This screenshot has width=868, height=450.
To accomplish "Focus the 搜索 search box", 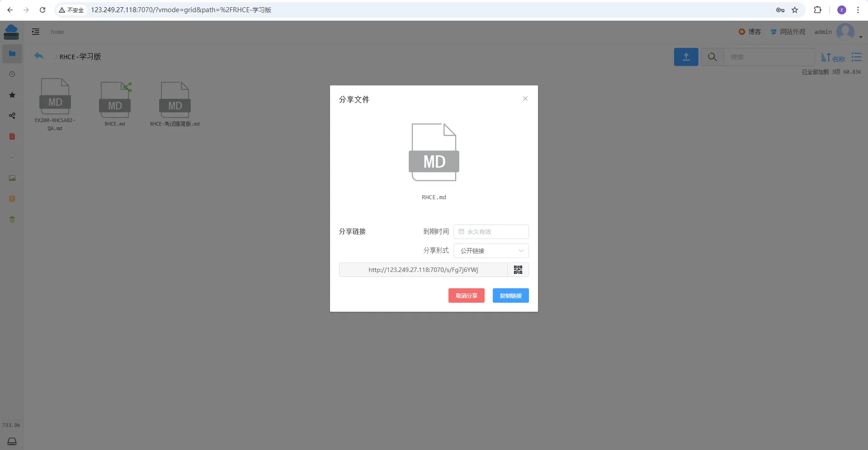I will (769, 57).
